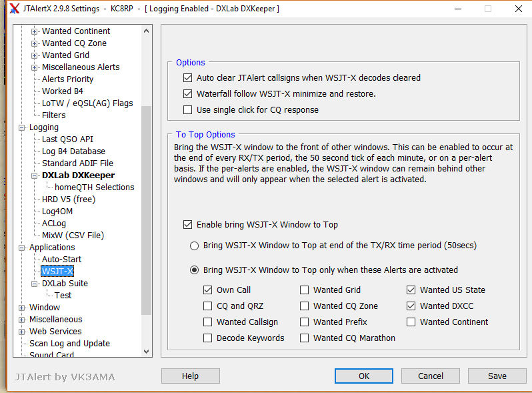
Task: Click the settings tree scrollbar thumb
Action: click(146, 210)
